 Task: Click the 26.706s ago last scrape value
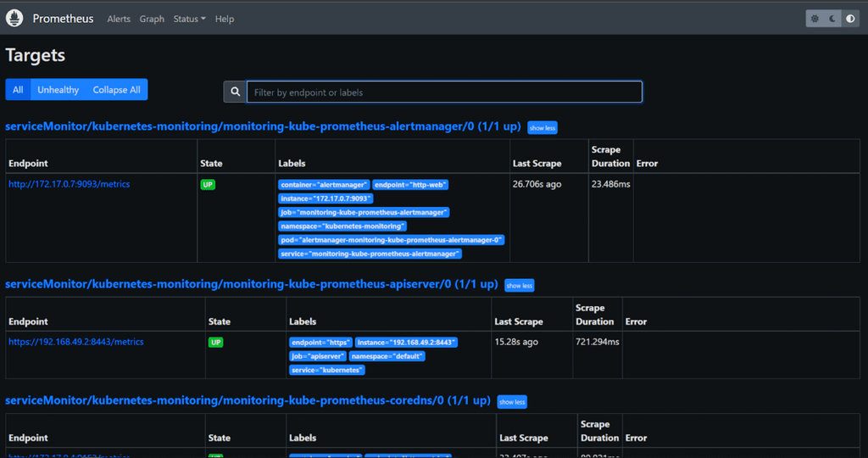point(537,184)
